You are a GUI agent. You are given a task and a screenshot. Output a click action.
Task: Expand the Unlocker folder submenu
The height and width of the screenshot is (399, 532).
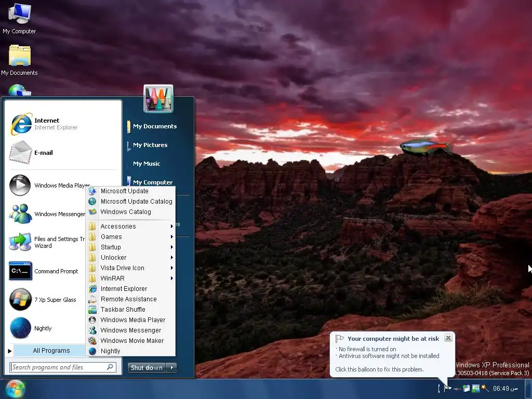pyautogui.click(x=131, y=258)
